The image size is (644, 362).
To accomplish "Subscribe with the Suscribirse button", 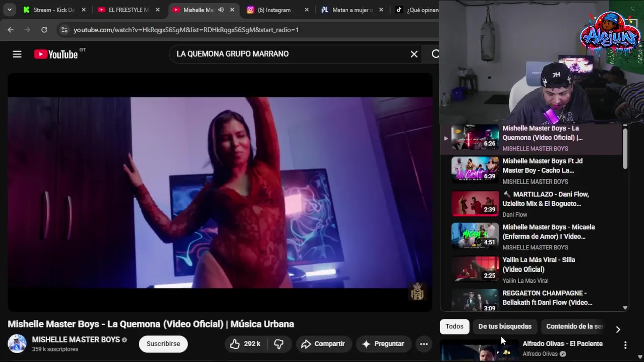I will click(163, 344).
